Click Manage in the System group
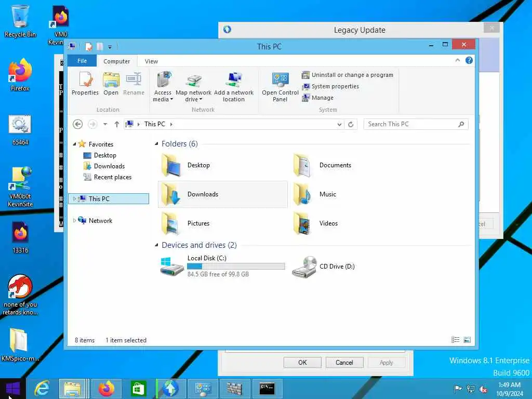Viewport: 532px width, 399px height. pos(318,98)
